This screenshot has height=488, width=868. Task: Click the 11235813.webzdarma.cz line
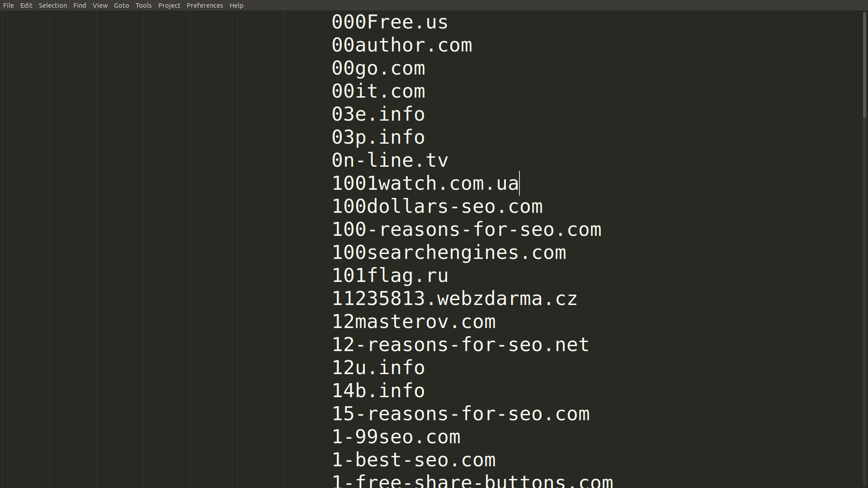pos(454,298)
